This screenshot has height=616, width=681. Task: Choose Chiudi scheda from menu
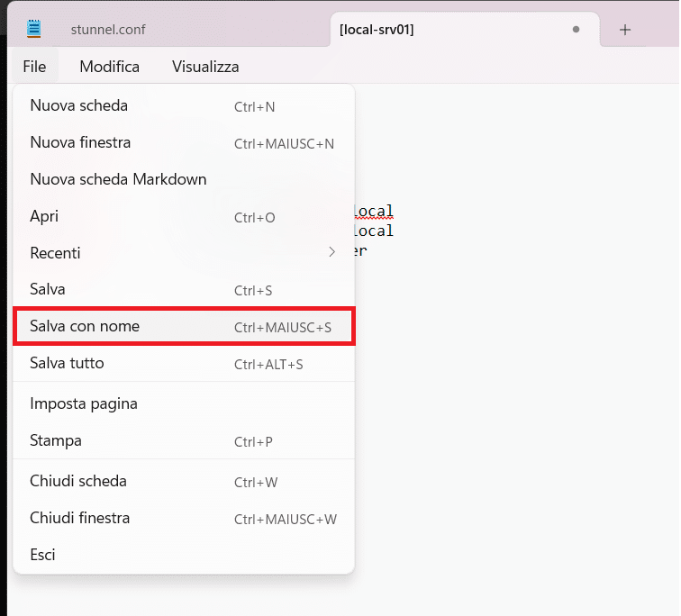point(78,482)
